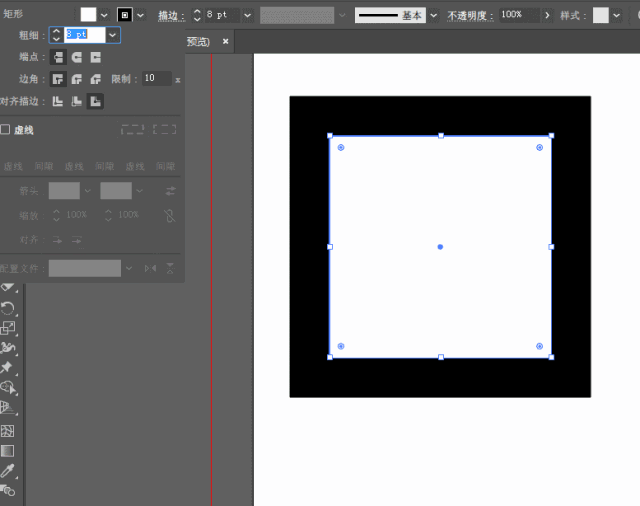Click the bottom-left corner radius widget
The height and width of the screenshot is (506, 640).
[341, 346]
